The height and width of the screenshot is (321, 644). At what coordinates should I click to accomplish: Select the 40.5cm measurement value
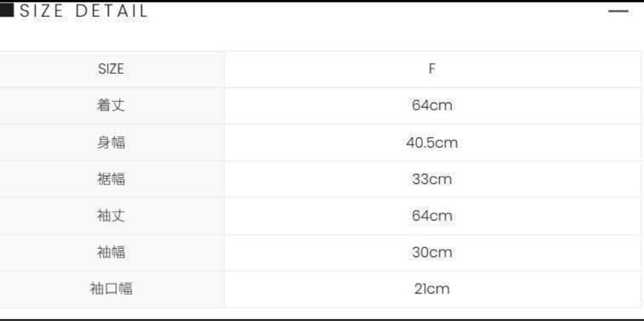(432, 143)
